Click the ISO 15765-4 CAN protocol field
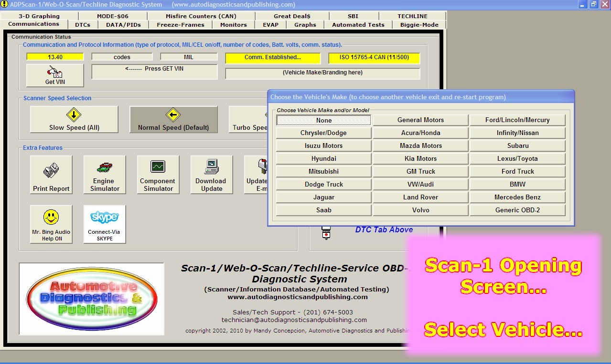 374,58
